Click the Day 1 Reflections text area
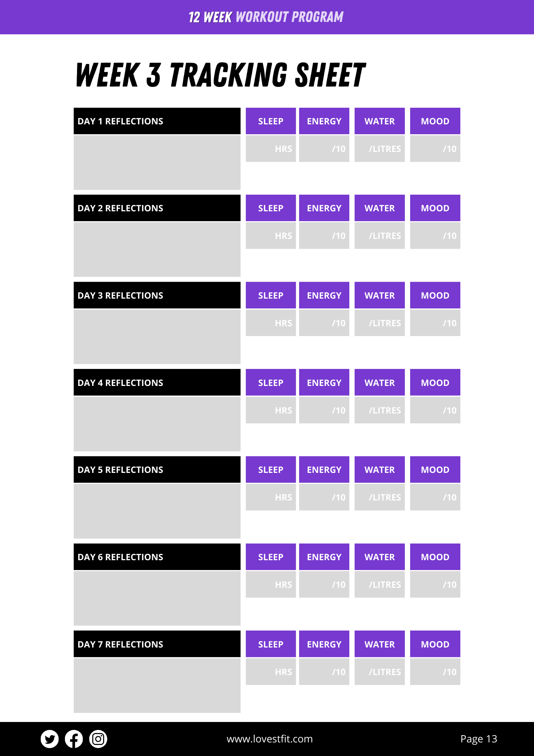Screen dimensions: 534x756 (x=157, y=163)
